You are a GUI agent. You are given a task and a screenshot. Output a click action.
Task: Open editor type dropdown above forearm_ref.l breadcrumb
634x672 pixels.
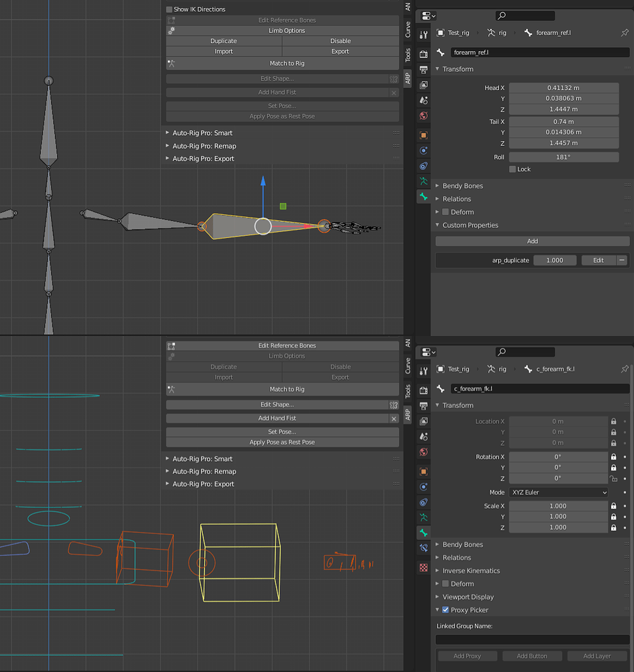coord(428,16)
